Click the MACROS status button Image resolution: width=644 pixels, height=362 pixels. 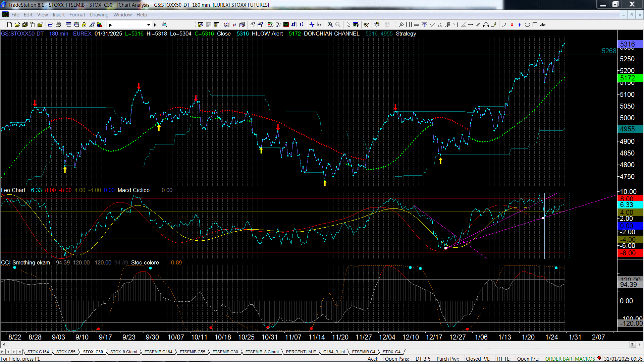pos(585,359)
